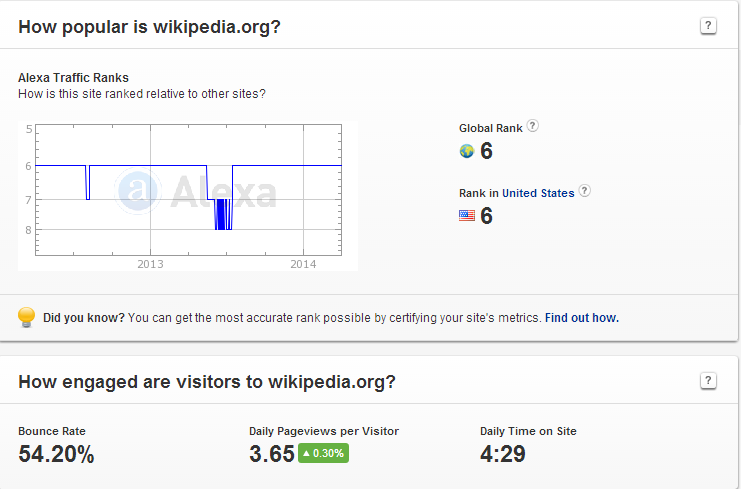Click the Bounce Rate value 54.20%
741x489 pixels.
click(x=56, y=454)
